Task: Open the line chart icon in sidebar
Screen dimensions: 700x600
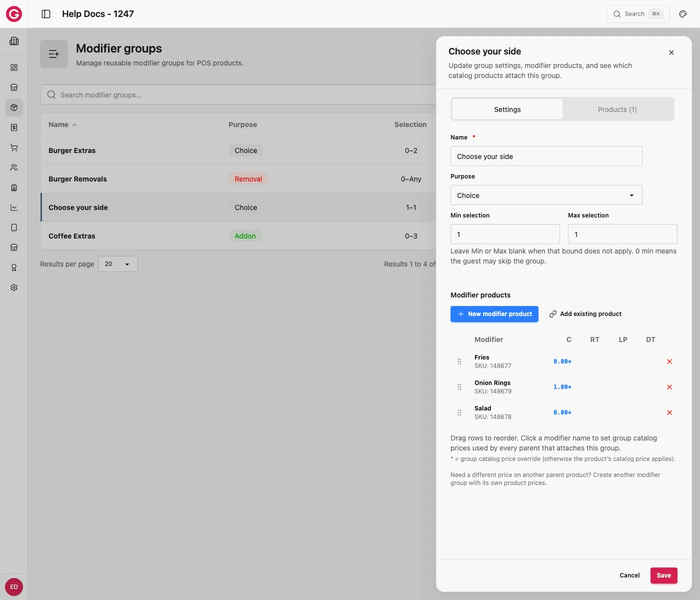Action: click(14, 207)
